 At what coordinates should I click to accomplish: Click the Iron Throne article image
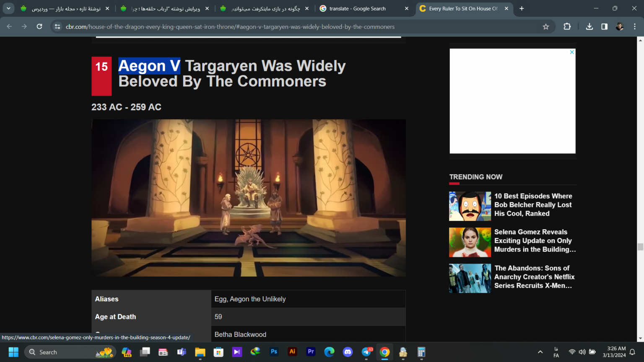point(249,198)
